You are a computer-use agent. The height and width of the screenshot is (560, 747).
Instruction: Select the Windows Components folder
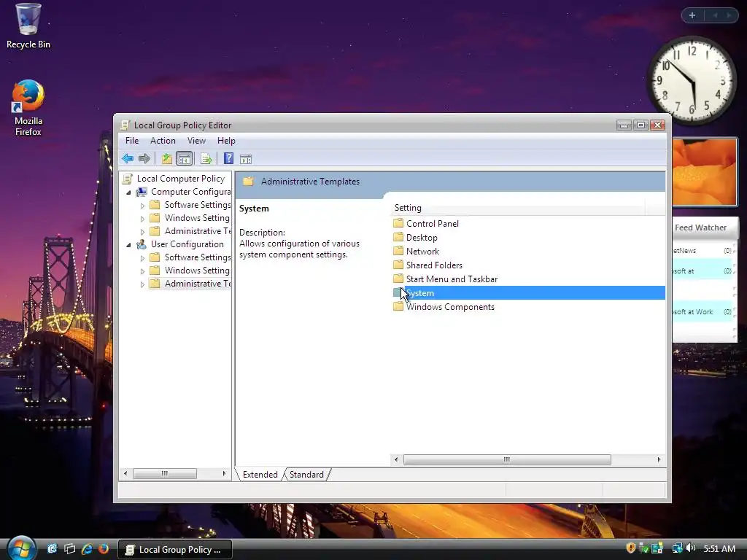(x=450, y=307)
